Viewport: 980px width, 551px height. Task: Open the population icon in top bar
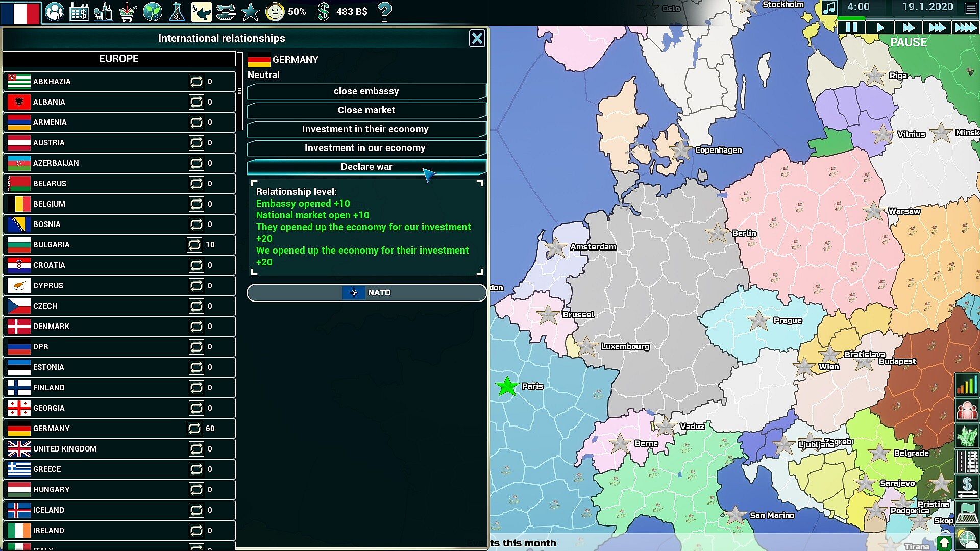pyautogui.click(x=55, y=11)
